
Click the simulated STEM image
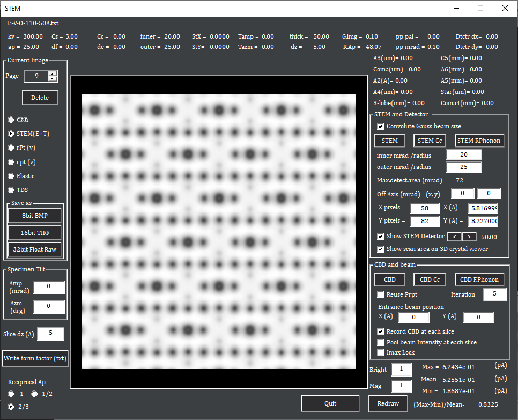pos(219,232)
